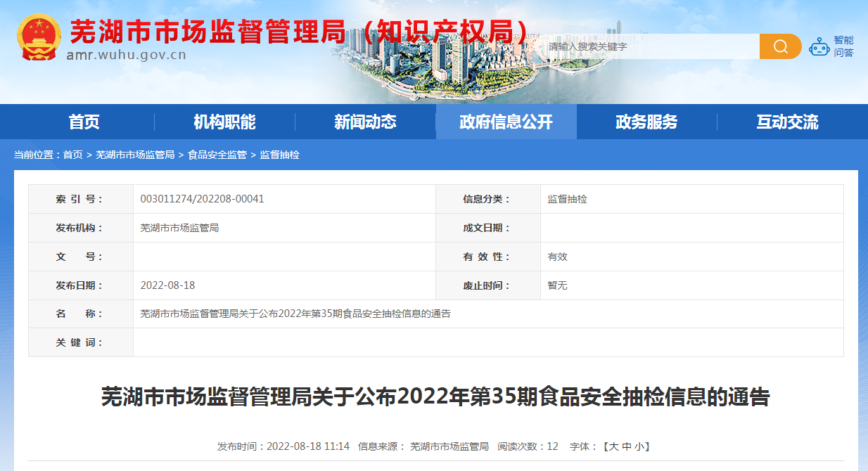Click the 成文日期 label cell
This screenshot has height=471, width=868.
point(488,228)
